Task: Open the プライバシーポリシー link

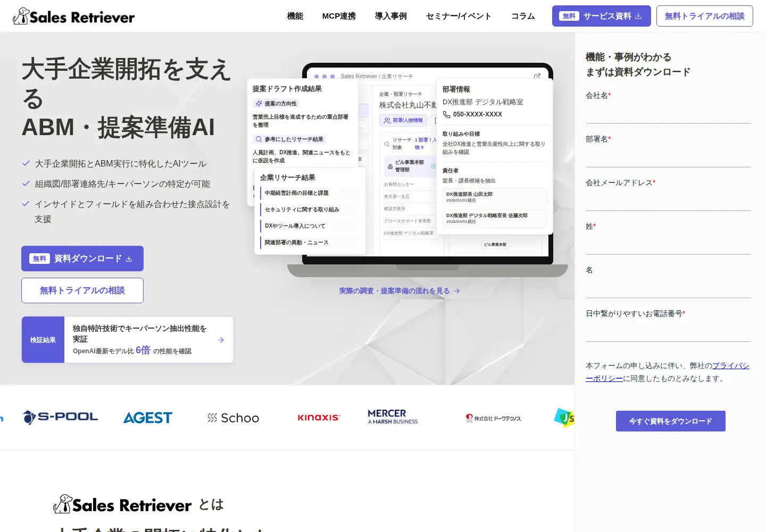Action: click(730, 366)
